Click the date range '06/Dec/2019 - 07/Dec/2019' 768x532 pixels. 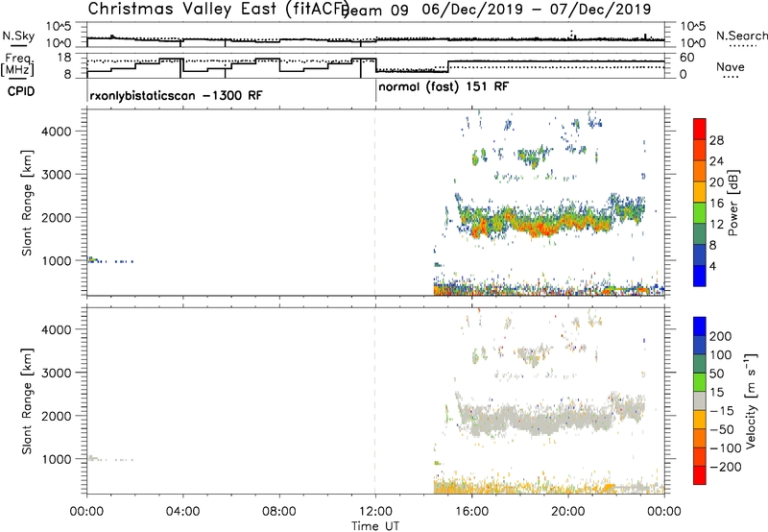(x=537, y=10)
